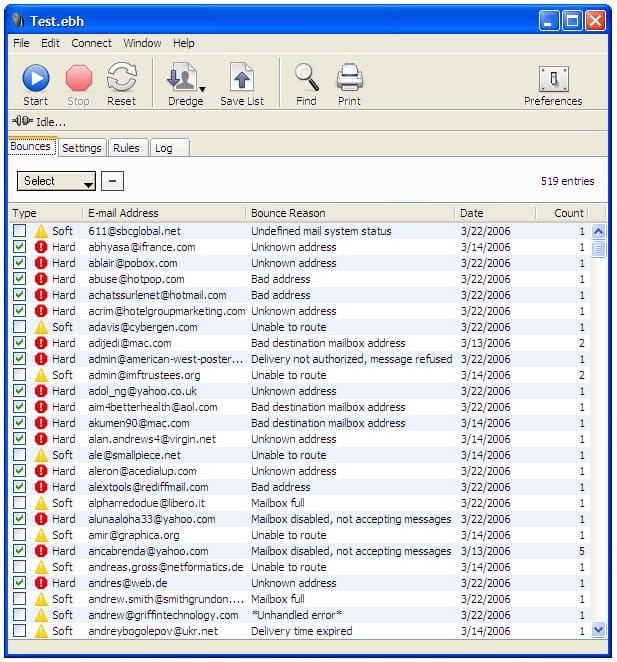The height and width of the screenshot is (662, 617).
Task: Toggle checkbox for adavis@cybergen.com
Action: click(x=20, y=327)
